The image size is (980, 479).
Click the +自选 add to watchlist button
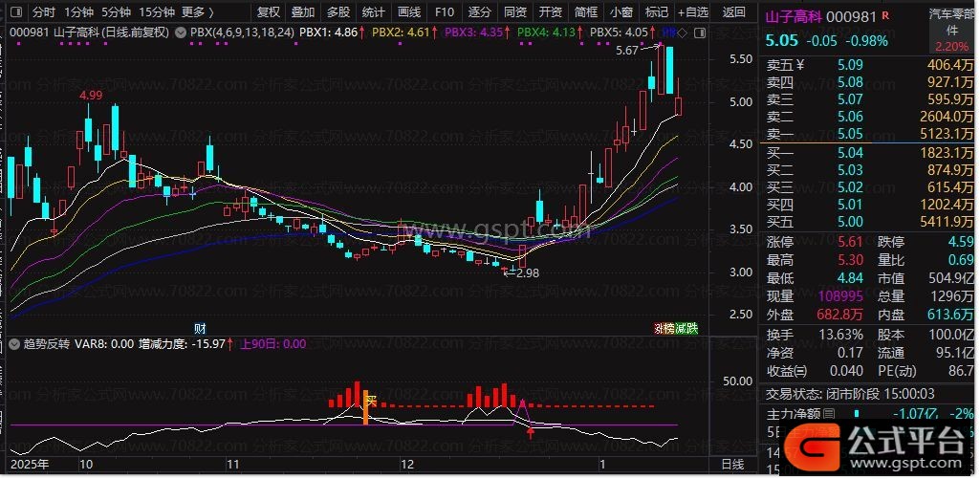click(x=692, y=12)
